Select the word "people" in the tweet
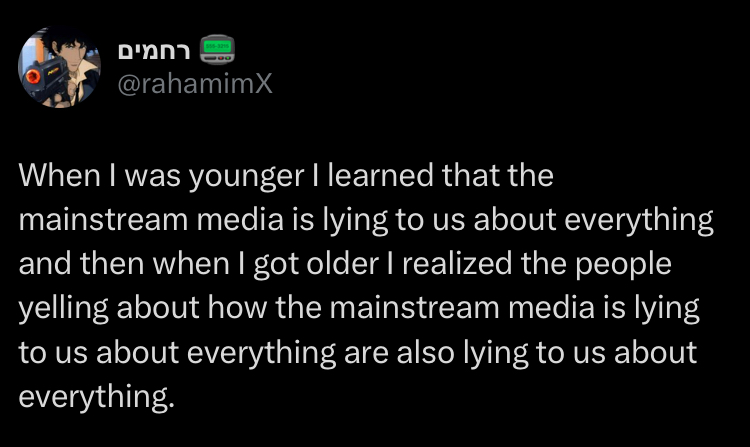This screenshot has height=447, width=750. (x=623, y=265)
